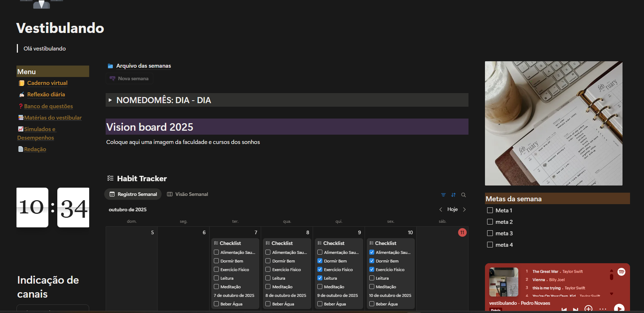Check the Meta 1 weekly goal checkbox

490,211
